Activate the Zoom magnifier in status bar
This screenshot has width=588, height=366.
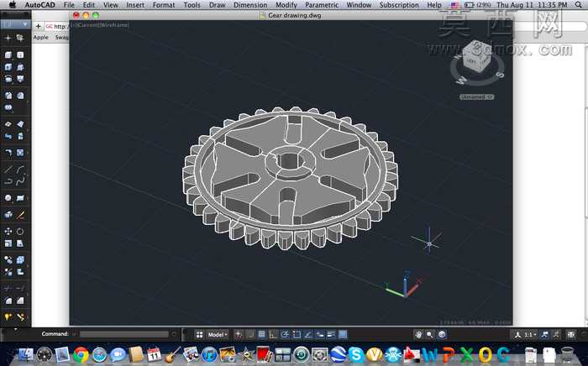click(430, 335)
